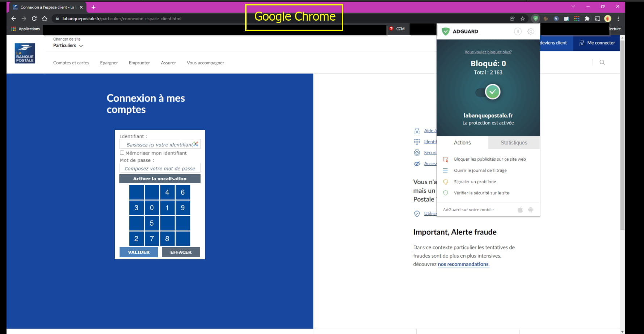Click keypad digit 0

pos(152,208)
